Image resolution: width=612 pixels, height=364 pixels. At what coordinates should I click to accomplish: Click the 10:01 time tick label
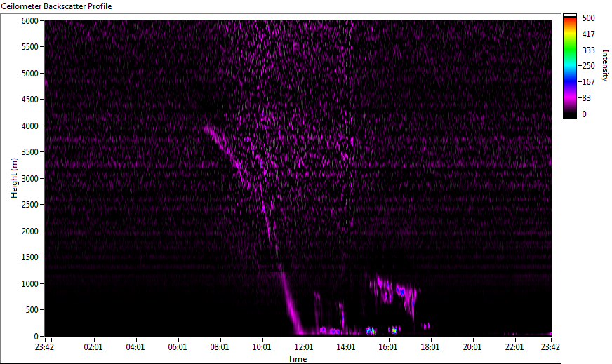click(262, 347)
